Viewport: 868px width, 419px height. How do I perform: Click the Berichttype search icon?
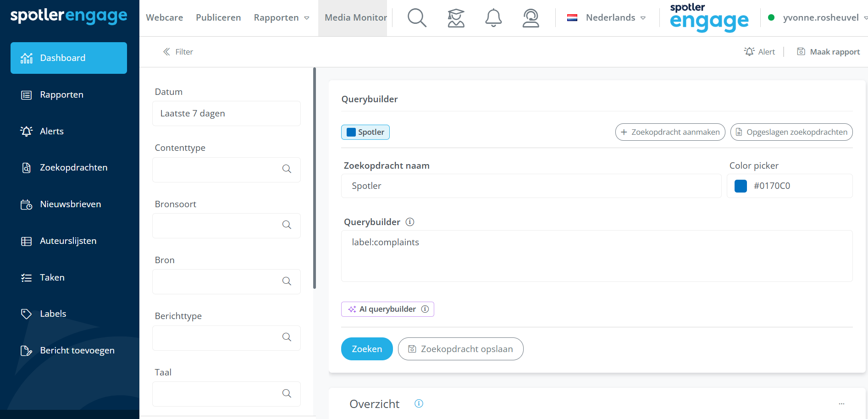pos(287,337)
